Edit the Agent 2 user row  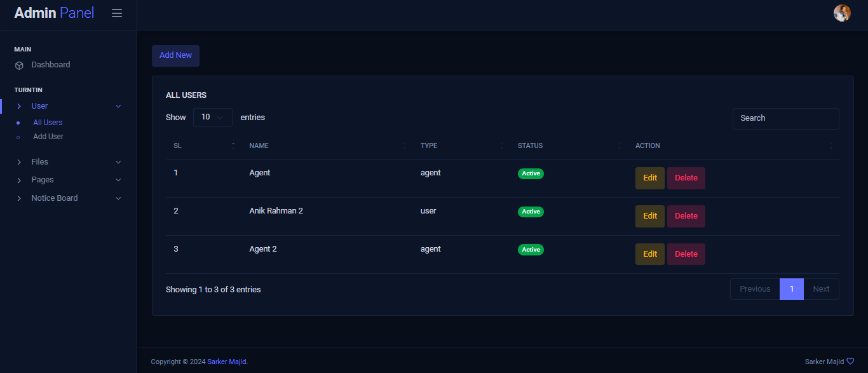point(650,254)
